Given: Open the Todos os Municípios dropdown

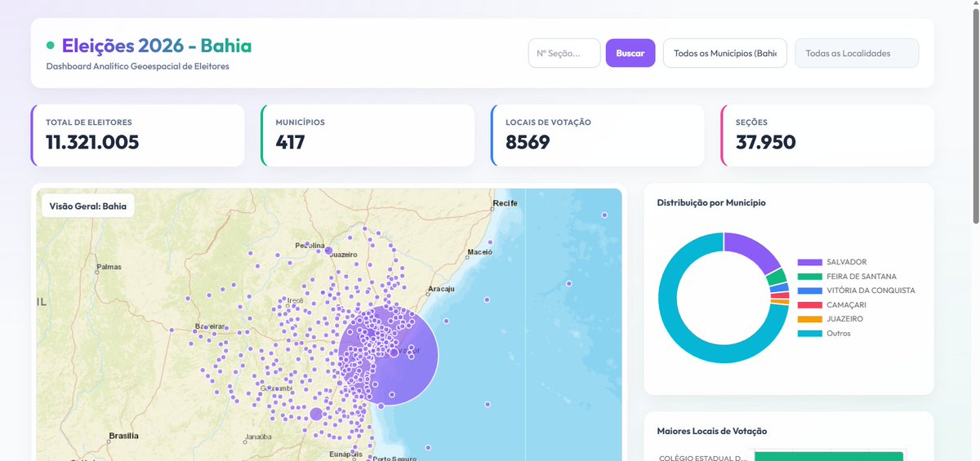Looking at the screenshot, I should pos(725,53).
